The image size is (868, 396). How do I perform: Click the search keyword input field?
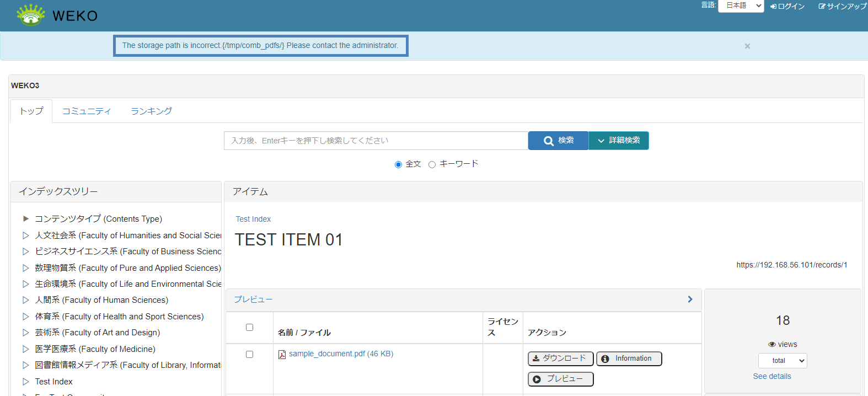[x=376, y=141]
